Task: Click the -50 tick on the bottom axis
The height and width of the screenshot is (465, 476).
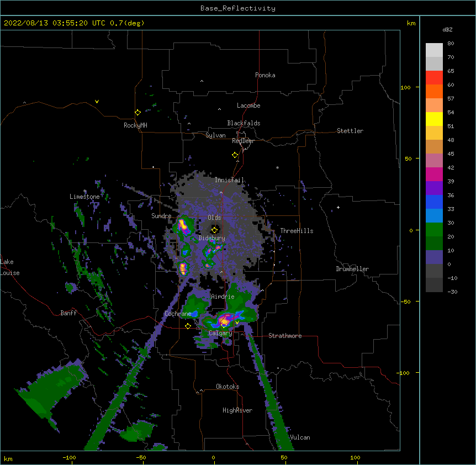Action: point(141,457)
